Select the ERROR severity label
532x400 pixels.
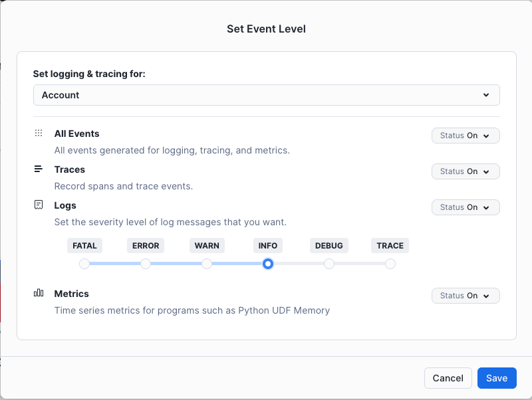click(x=146, y=246)
